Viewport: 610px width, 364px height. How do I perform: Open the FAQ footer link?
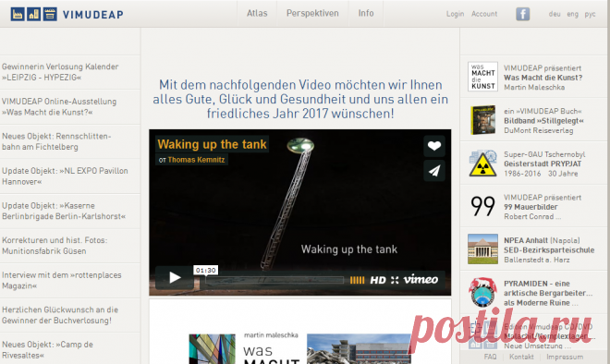[x=490, y=357]
